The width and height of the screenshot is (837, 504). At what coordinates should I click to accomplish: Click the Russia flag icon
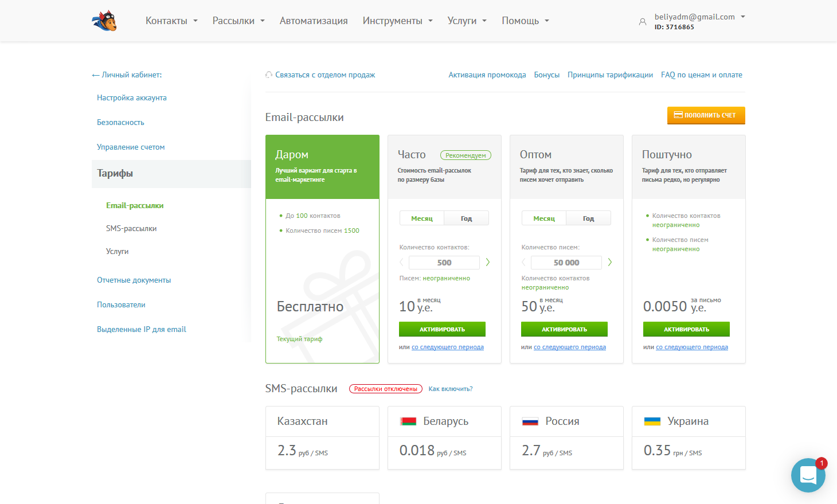530,421
